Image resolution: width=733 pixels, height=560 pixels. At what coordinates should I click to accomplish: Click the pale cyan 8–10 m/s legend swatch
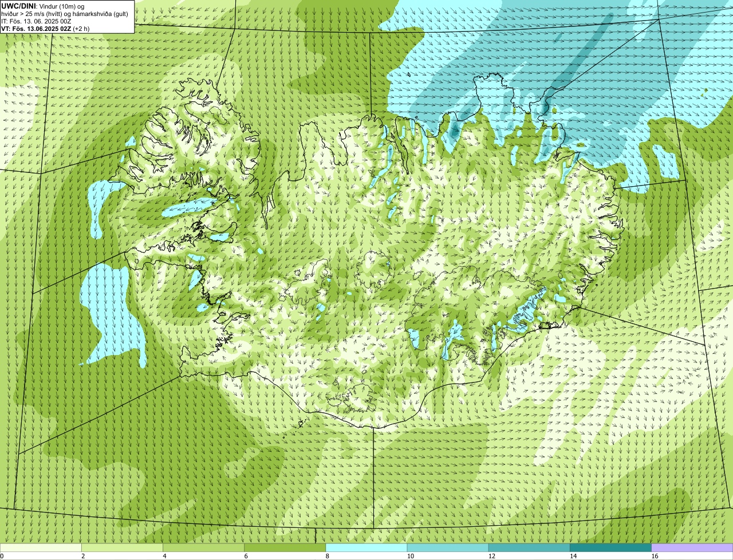(366, 547)
